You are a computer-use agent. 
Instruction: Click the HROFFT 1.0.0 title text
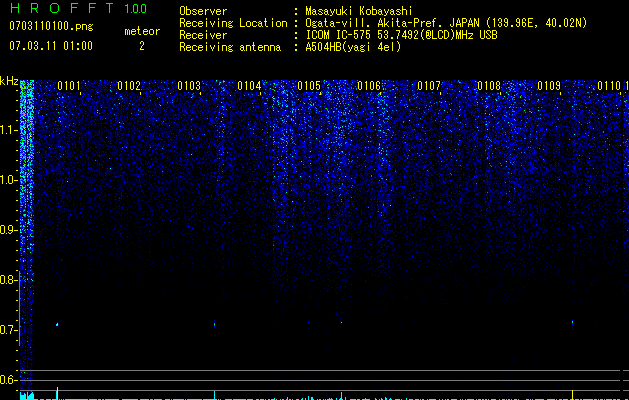coord(78,8)
